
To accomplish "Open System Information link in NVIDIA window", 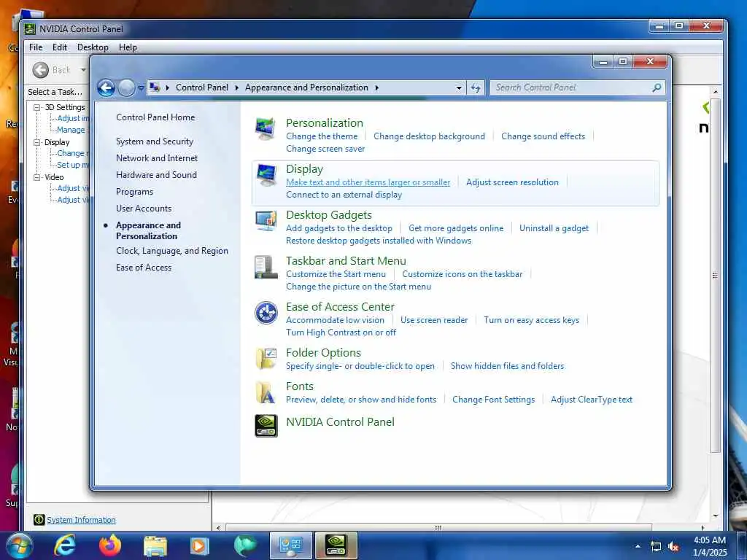I will point(82,520).
